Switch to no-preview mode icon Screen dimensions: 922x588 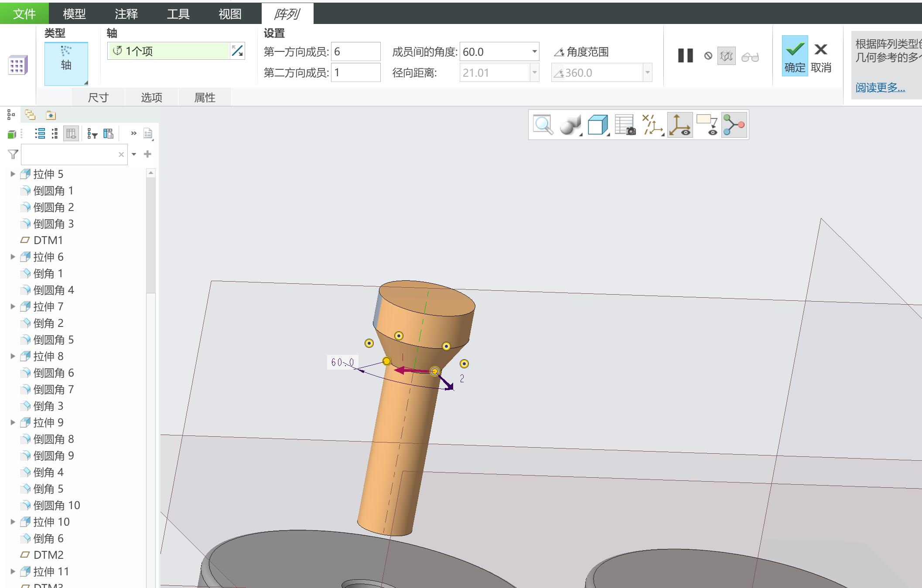click(708, 56)
